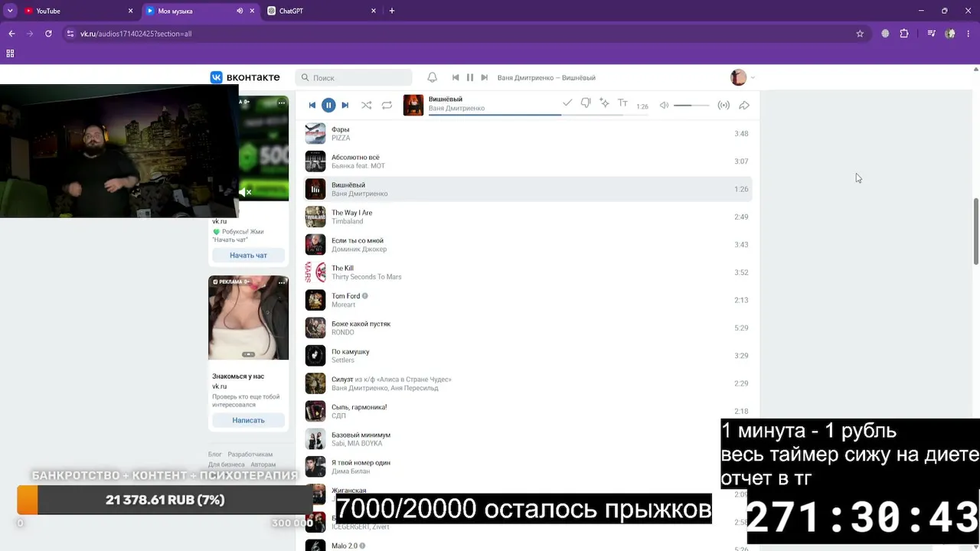This screenshot has height=551, width=980.
Task: Open the tab search dropdown arrow
Action: [10, 11]
